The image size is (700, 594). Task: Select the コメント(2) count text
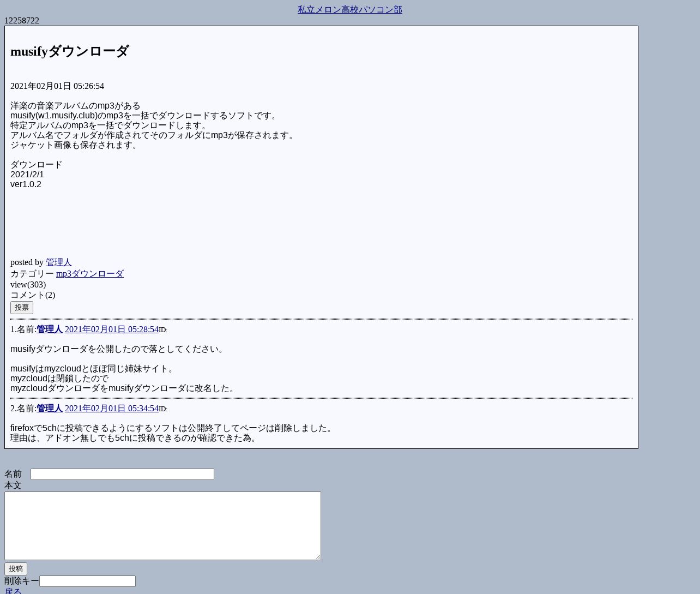33,295
